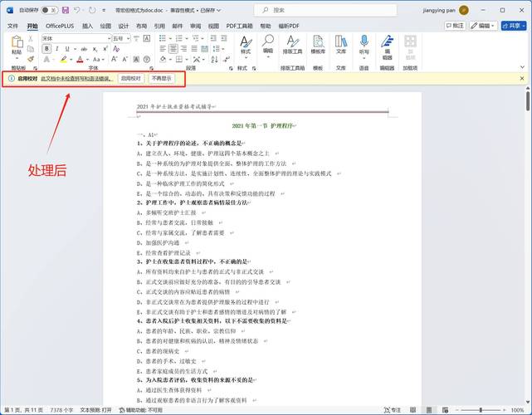Open the font size dropdown
Image resolution: width=532 pixels, height=415 pixels.
tap(128, 39)
